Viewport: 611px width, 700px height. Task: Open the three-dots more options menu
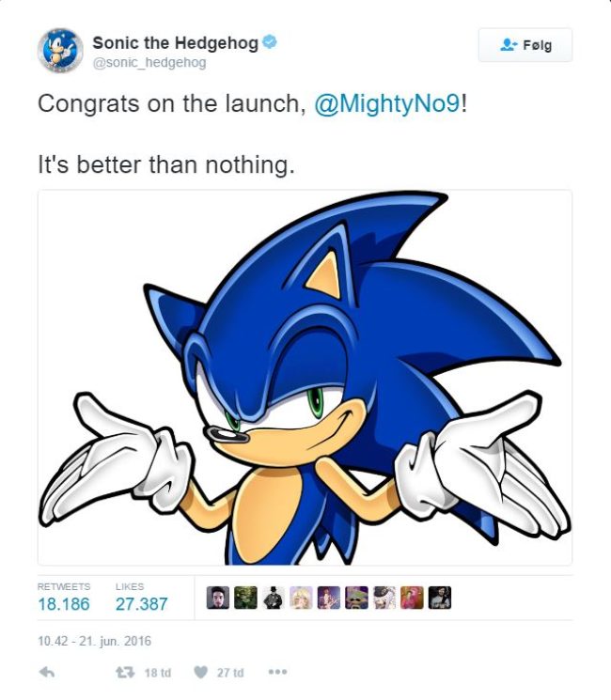(277, 672)
